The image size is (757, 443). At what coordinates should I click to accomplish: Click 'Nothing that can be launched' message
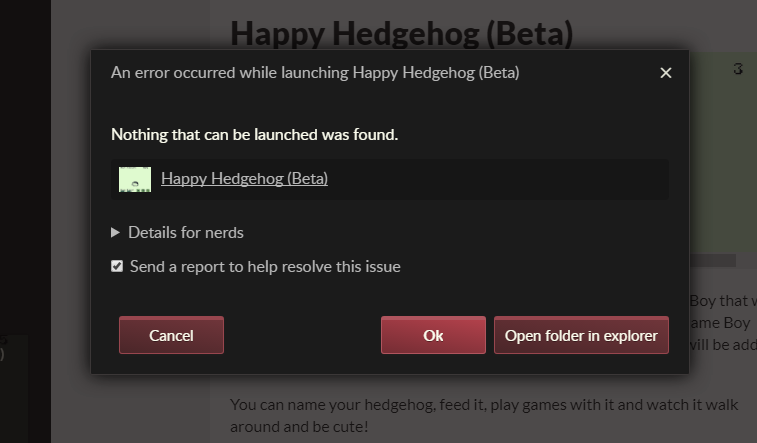click(254, 134)
